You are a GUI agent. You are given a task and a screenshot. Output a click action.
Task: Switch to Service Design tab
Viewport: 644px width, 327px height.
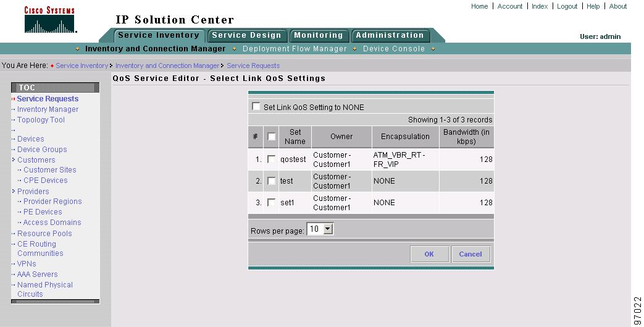pos(246,35)
